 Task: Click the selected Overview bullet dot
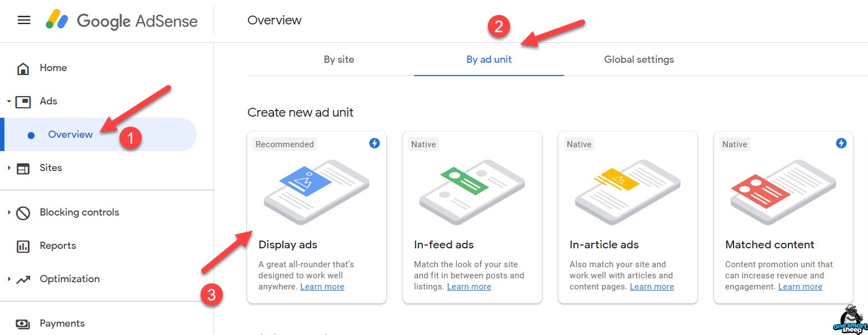pos(31,135)
